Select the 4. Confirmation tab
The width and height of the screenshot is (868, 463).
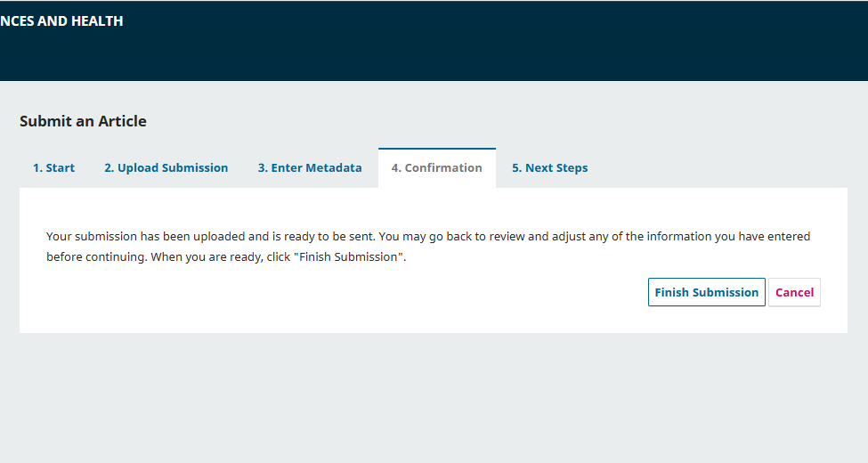436,167
